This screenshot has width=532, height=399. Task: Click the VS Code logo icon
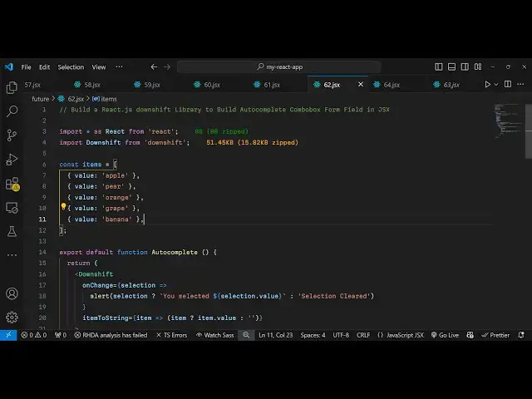tap(9, 66)
